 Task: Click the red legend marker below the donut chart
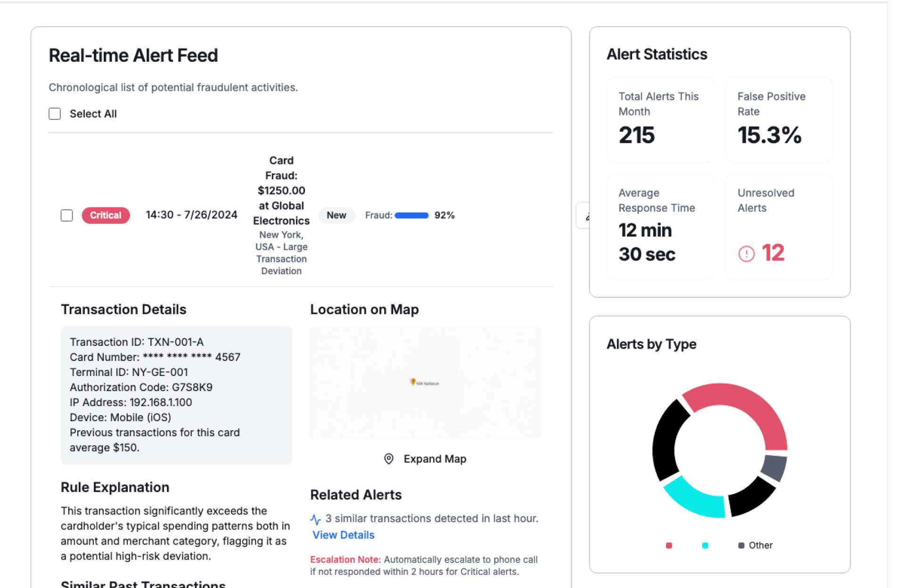pyautogui.click(x=669, y=545)
